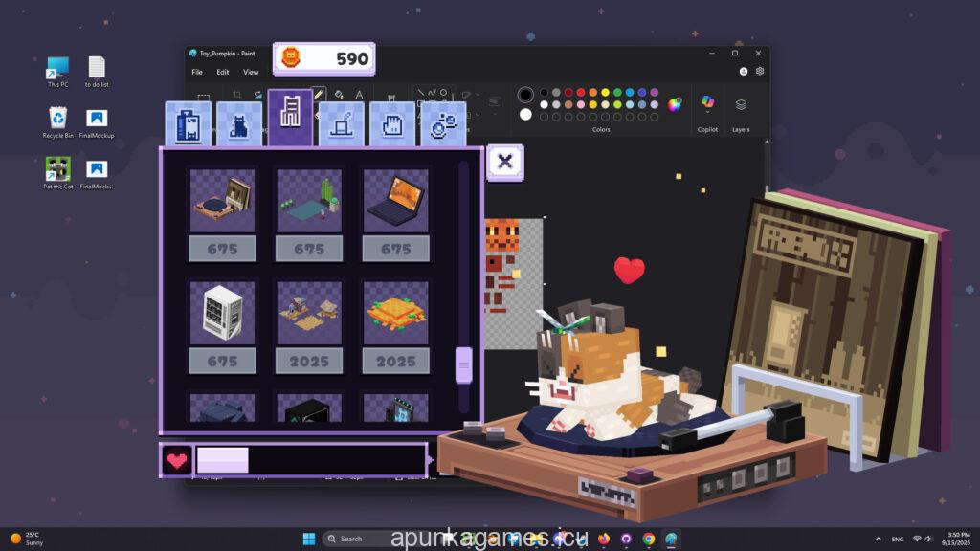Click the rotate tool in Paint
This screenshot has width=980, height=551.
coord(257,95)
